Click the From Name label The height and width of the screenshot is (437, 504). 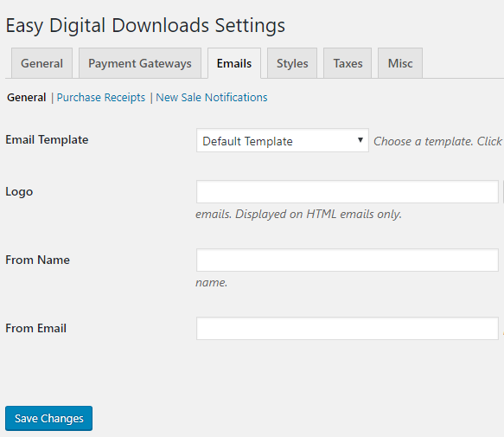38,260
